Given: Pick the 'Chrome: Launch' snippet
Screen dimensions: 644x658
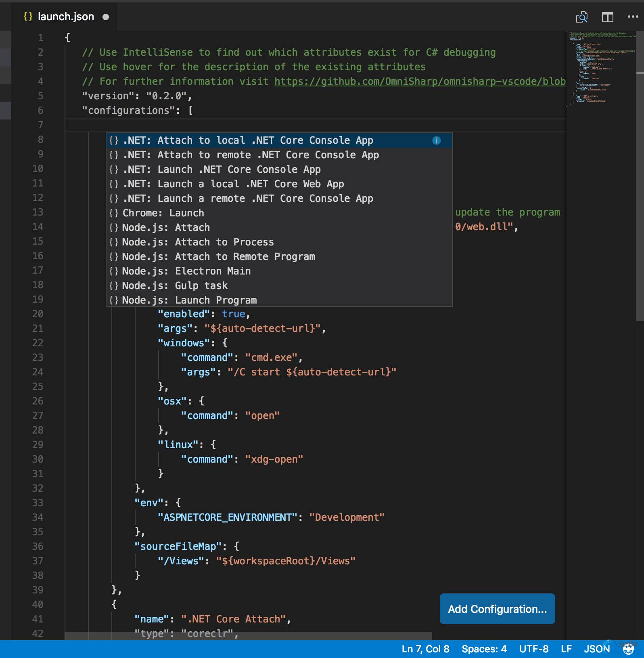Looking at the screenshot, I should tap(279, 213).
